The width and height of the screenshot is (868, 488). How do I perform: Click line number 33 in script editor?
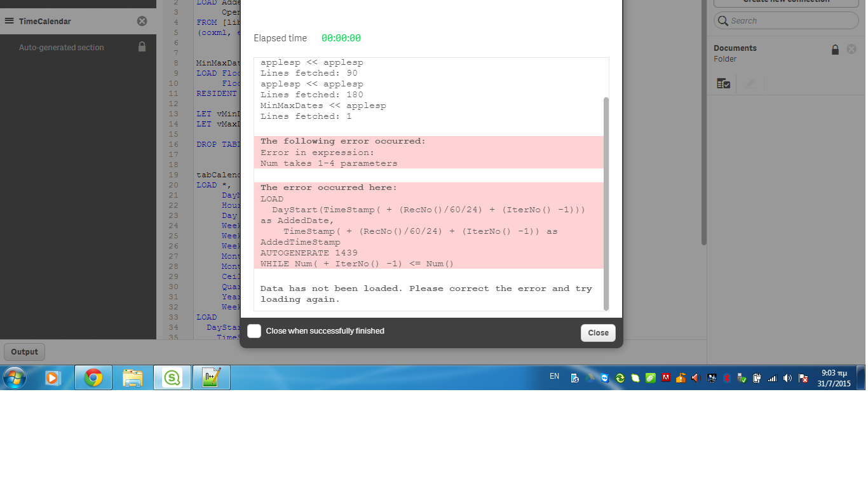click(175, 317)
